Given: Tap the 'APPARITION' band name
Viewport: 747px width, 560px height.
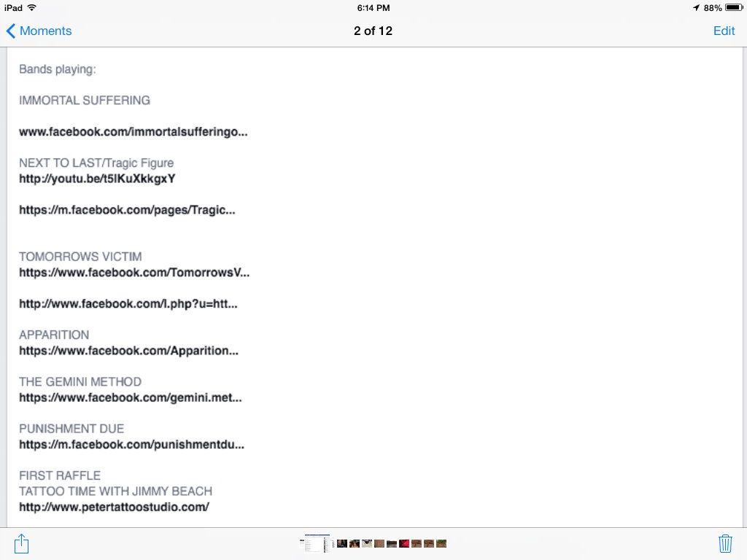Looking at the screenshot, I should [x=54, y=335].
